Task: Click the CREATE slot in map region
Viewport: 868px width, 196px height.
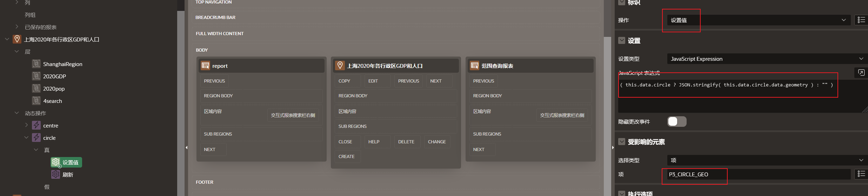Action: point(347,156)
